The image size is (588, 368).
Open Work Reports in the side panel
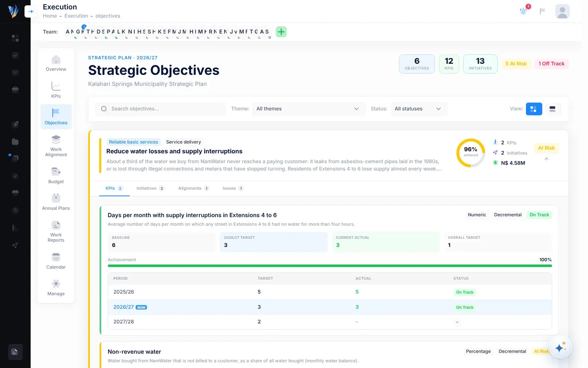pyautogui.click(x=56, y=231)
